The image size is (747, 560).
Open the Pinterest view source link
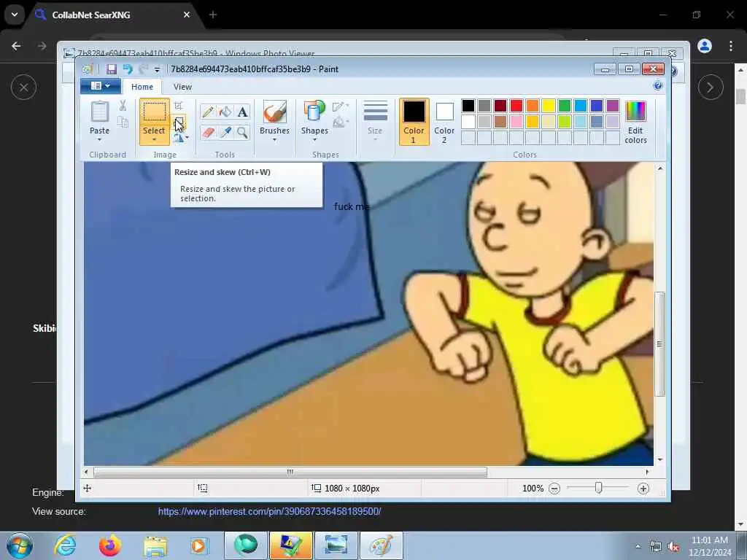[x=269, y=511]
